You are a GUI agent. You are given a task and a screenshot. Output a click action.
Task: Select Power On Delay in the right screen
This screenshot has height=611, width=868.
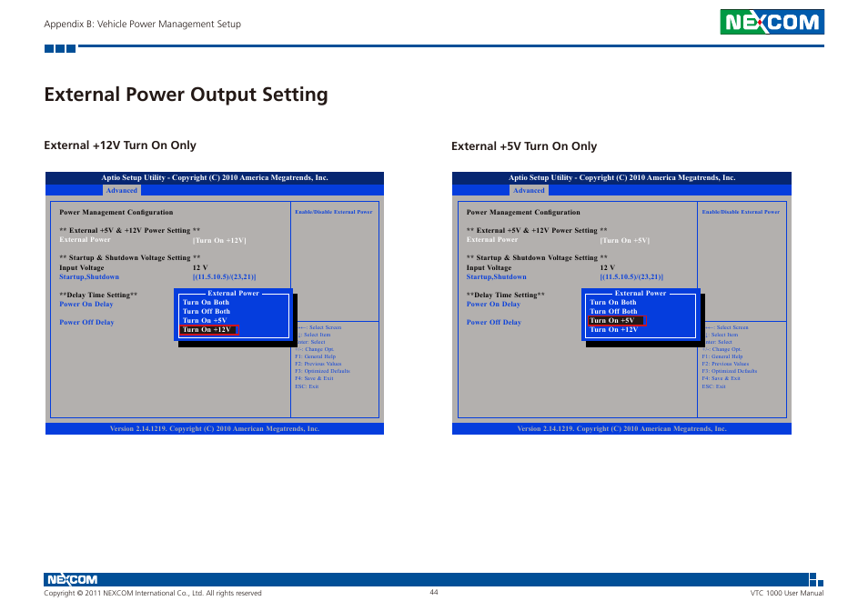tap(493, 304)
